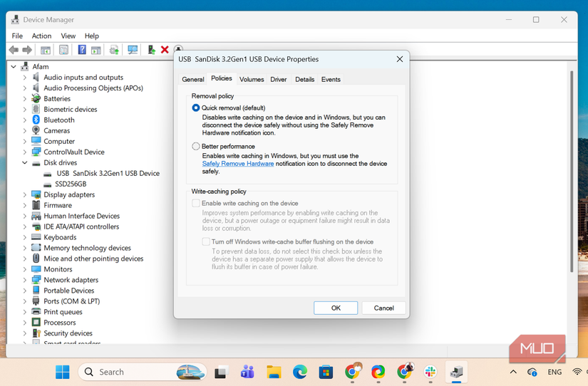Open the File menu
The image size is (588, 386).
click(x=17, y=36)
